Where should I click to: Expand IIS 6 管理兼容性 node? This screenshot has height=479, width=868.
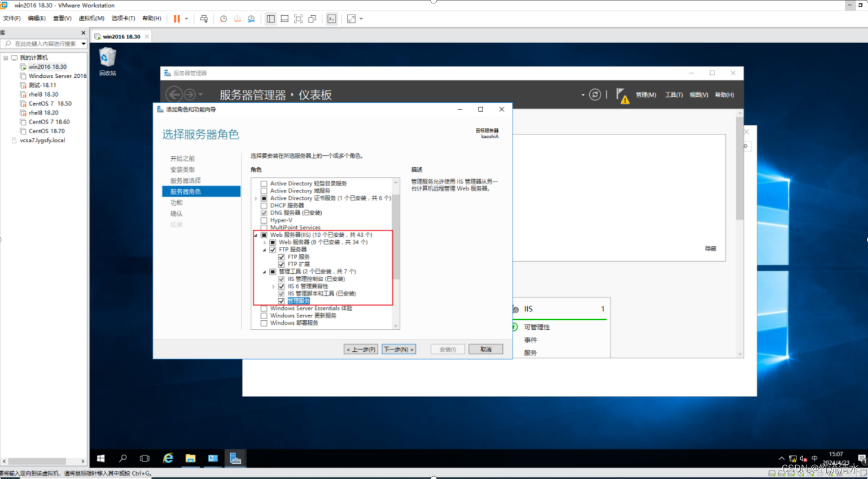tap(274, 286)
